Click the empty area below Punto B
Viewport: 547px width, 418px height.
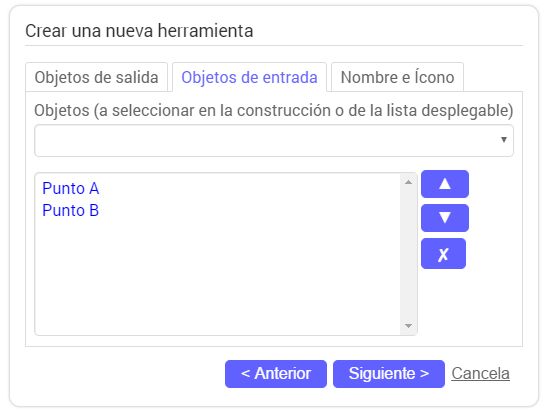(218, 276)
